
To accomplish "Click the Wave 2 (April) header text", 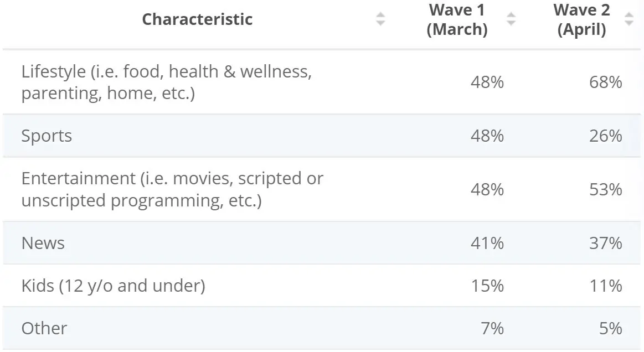I will coord(581,19).
